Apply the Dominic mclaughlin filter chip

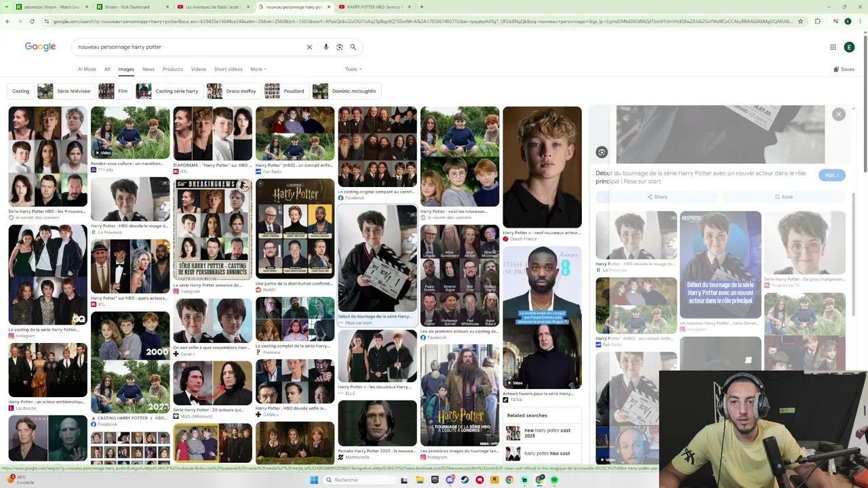click(x=346, y=91)
